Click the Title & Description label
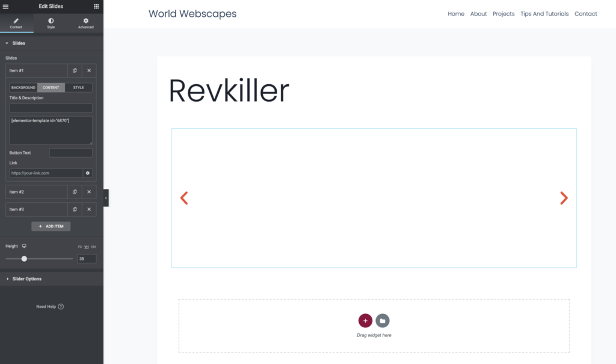This screenshot has width=616, height=364. (x=26, y=98)
